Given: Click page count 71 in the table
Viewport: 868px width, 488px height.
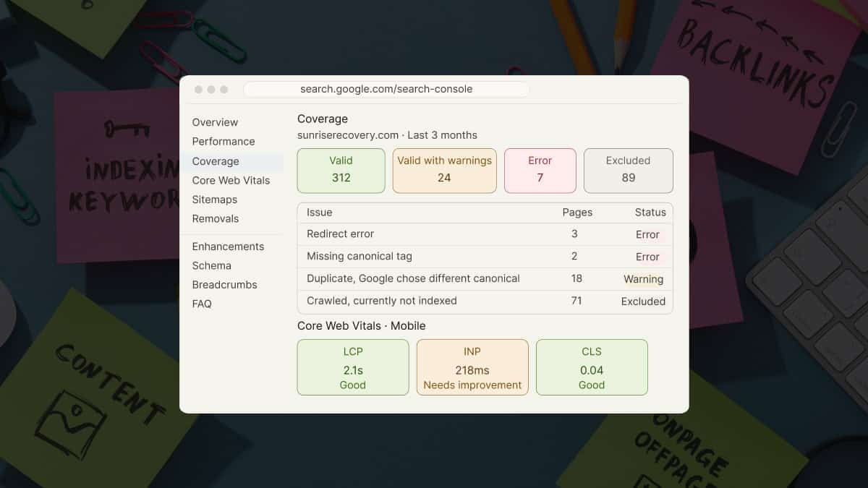Looking at the screenshot, I should pos(576,301).
